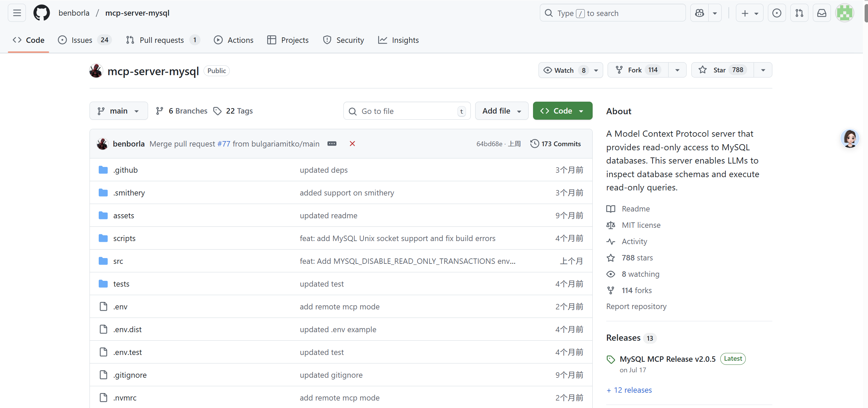Open the src folder
This screenshot has height=408, width=868.
pos(118,261)
